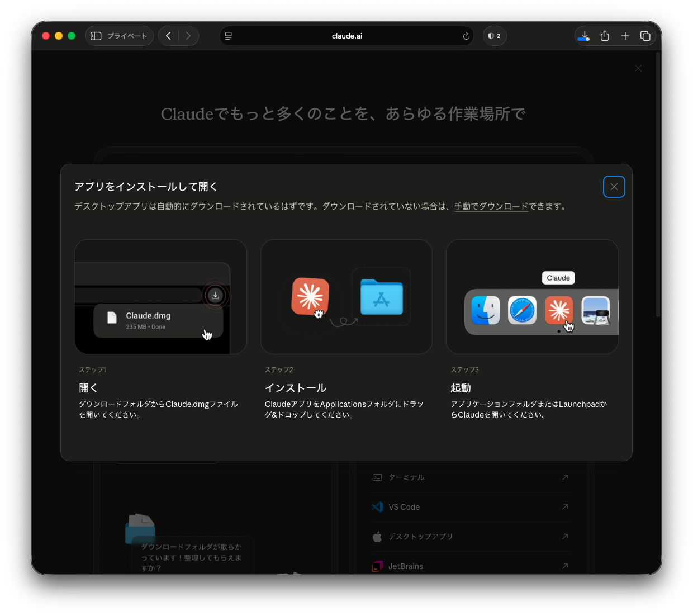Click the Claude icon in dock illustration
The width and height of the screenshot is (693, 616).
click(x=559, y=311)
